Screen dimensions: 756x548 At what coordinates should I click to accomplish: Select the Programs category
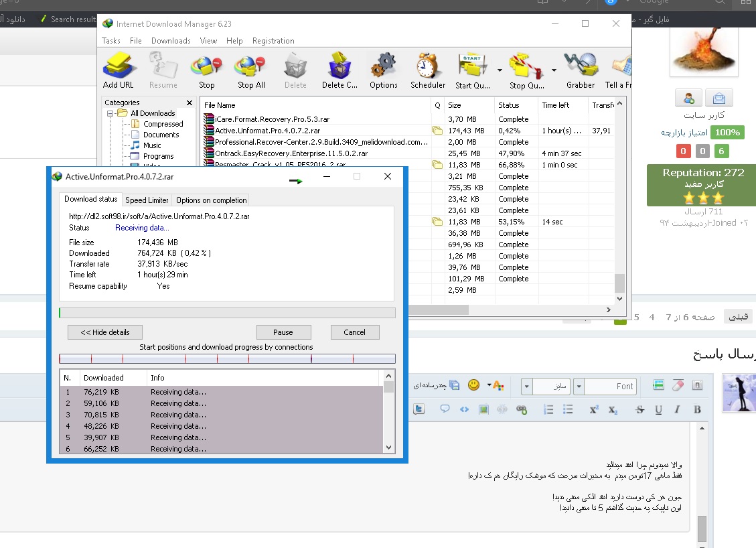click(158, 156)
